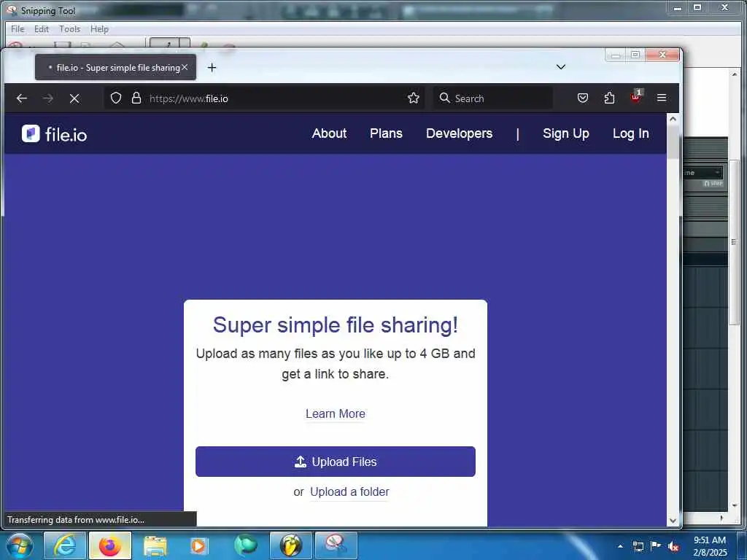Bookmark this page with the star icon
The width and height of the screenshot is (747, 560).
(x=413, y=98)
